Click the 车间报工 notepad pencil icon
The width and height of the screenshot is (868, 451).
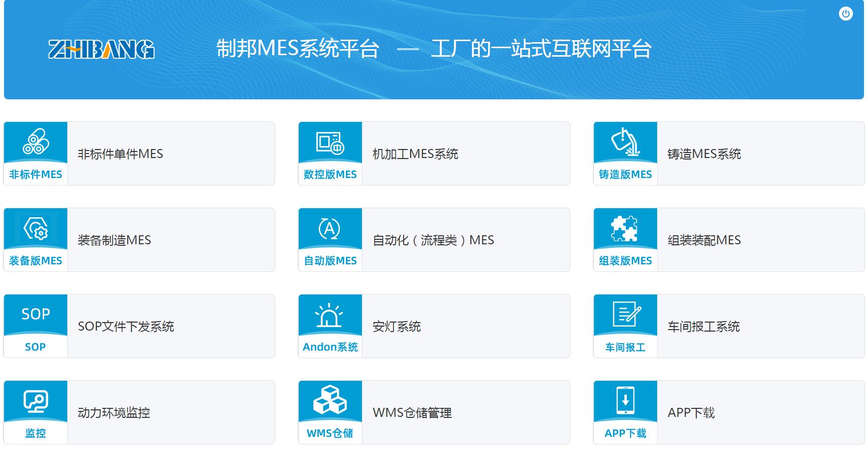pos(625,315)
